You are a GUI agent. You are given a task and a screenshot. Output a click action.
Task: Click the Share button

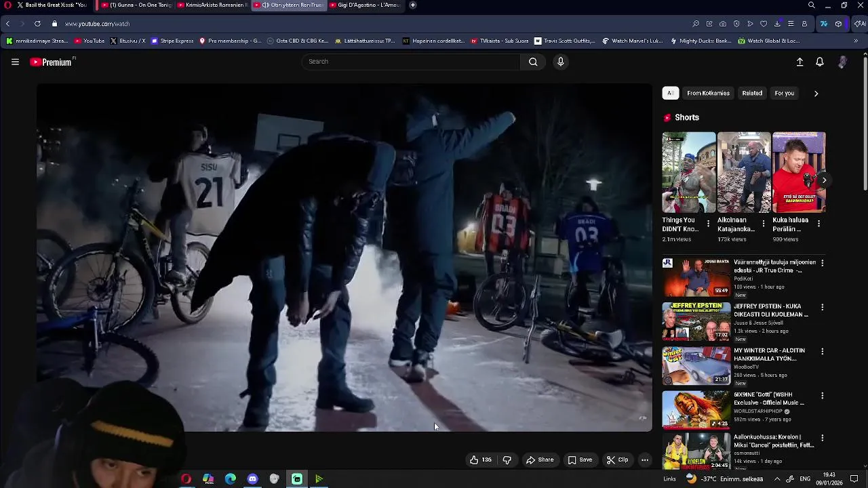point(540,460)
